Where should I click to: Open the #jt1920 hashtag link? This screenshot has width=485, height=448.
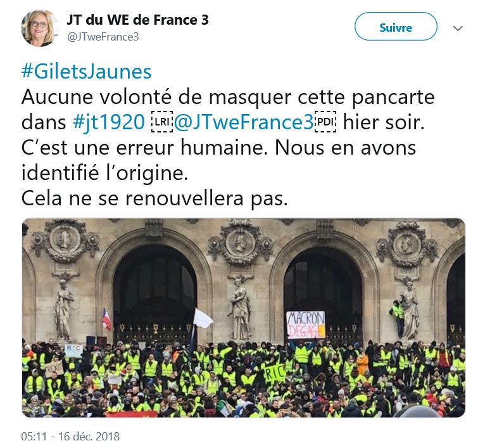click(x=109, y=122)
